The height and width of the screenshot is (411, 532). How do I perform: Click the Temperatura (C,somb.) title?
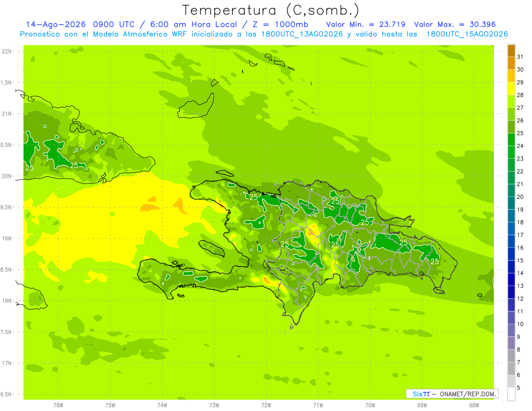pyautogui.click(x=271, y=10)
